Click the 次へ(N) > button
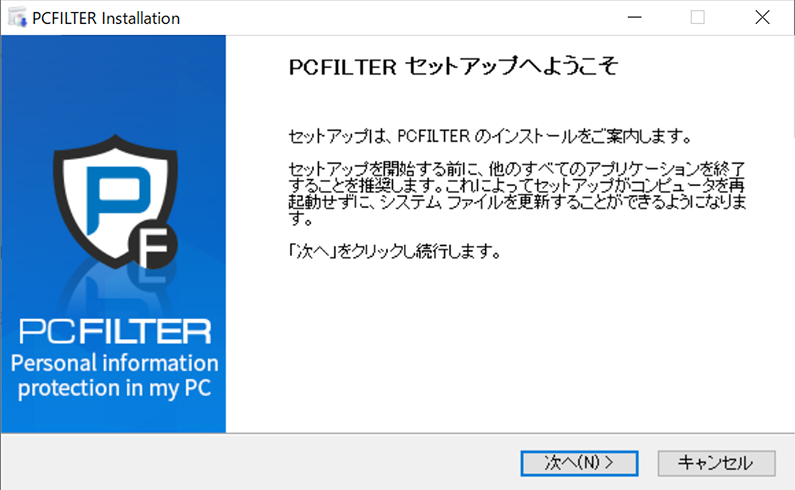This screenshot has width=795, height=490. pos(579,462)
